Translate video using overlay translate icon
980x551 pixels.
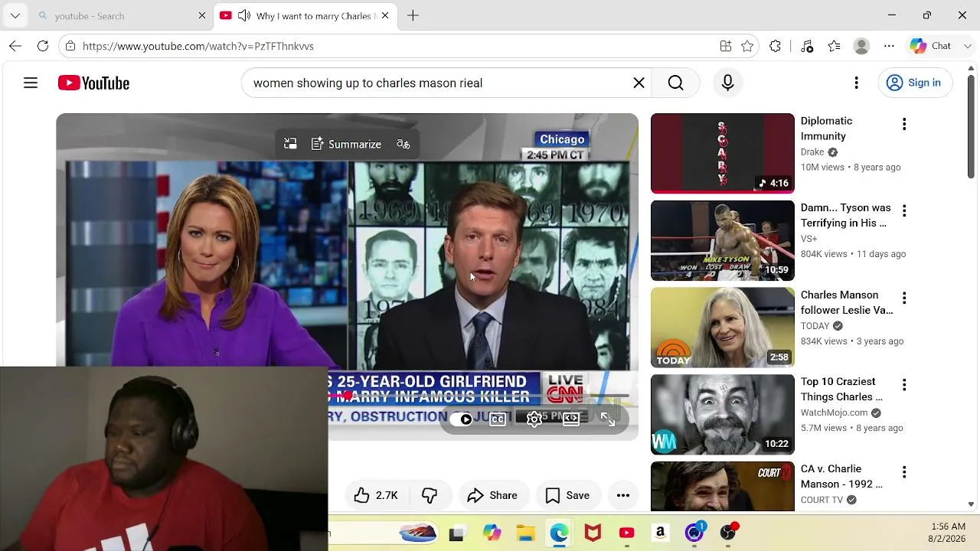(403, 144)
